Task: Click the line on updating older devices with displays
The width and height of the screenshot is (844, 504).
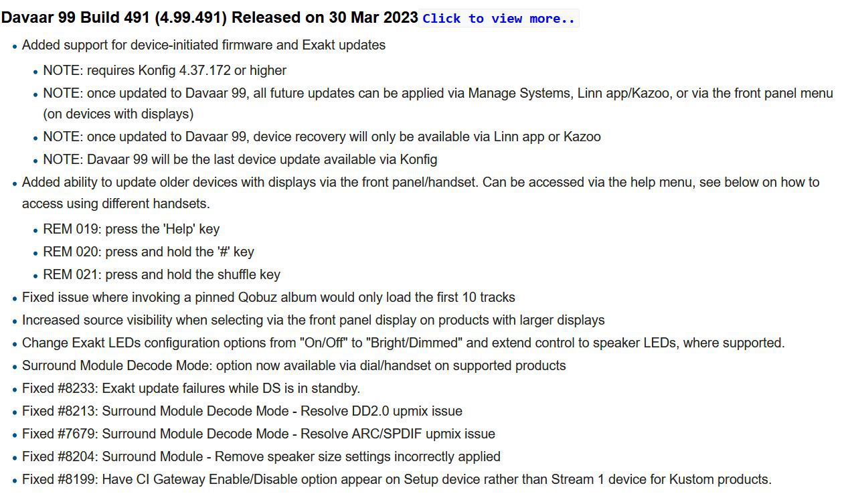Action: [420, 193]
